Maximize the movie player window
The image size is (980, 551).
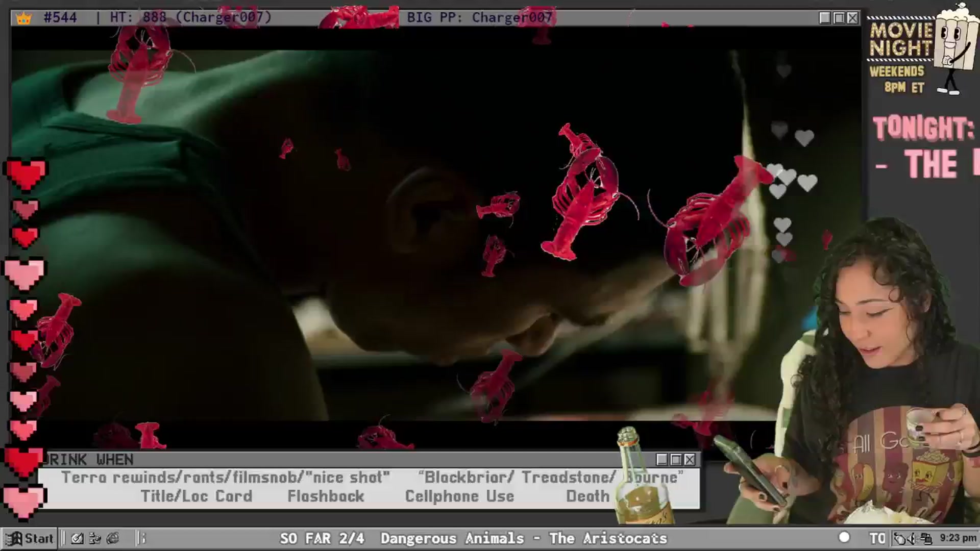pos(839,18)
